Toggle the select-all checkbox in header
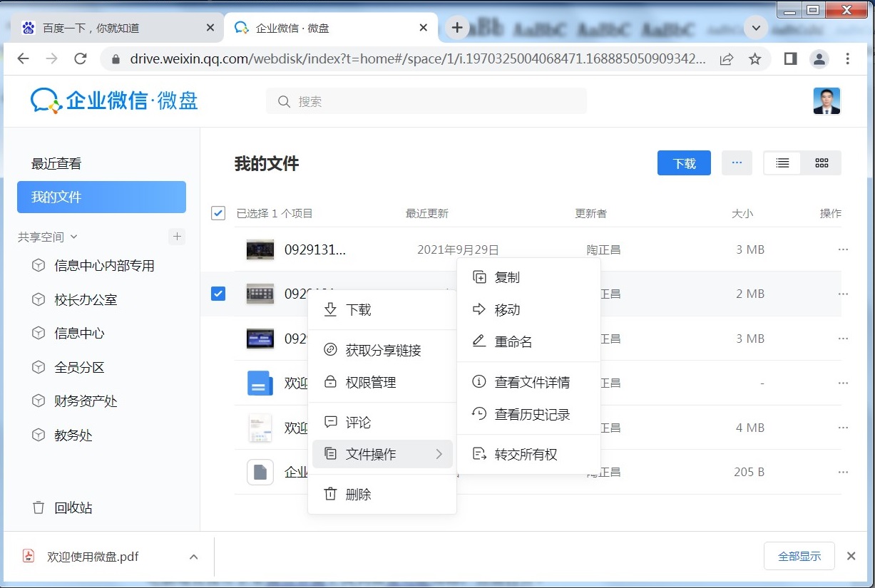Viewport: 875px width, 588px height. pos(218,213)
